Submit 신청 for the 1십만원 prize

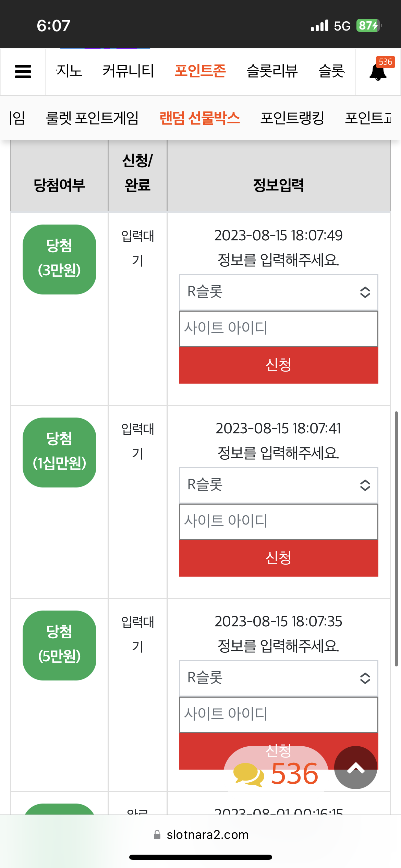point(278,558)
